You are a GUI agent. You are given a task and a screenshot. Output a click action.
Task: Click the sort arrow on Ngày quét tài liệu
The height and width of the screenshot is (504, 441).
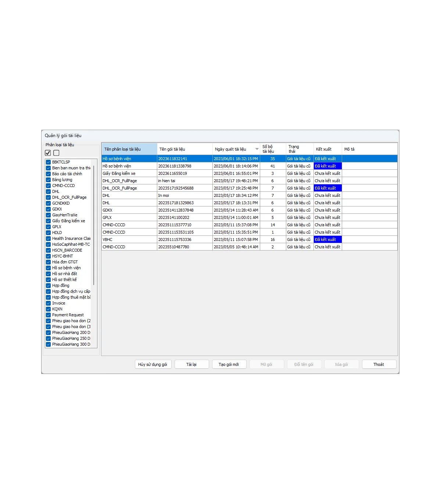[x=257, y=149]
